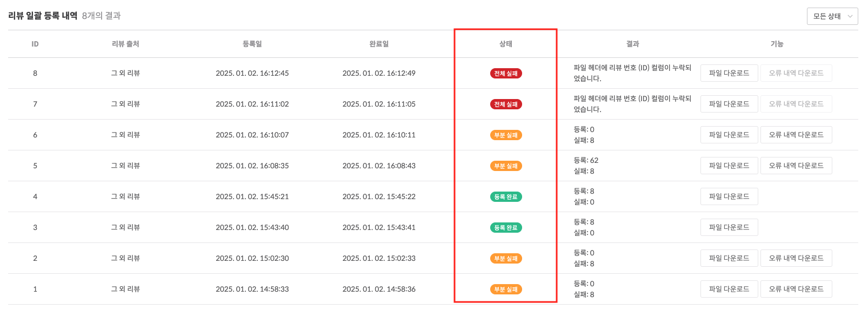Click 파일 다운로드 button for ID 8

point(729,73)
